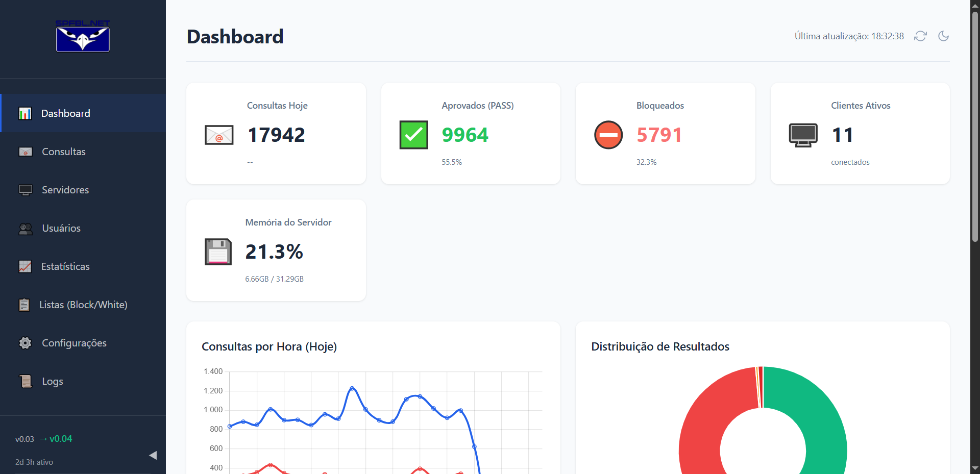Refresh the dashboard data
This screenshot has width=980, height=474.
(920, 36)
